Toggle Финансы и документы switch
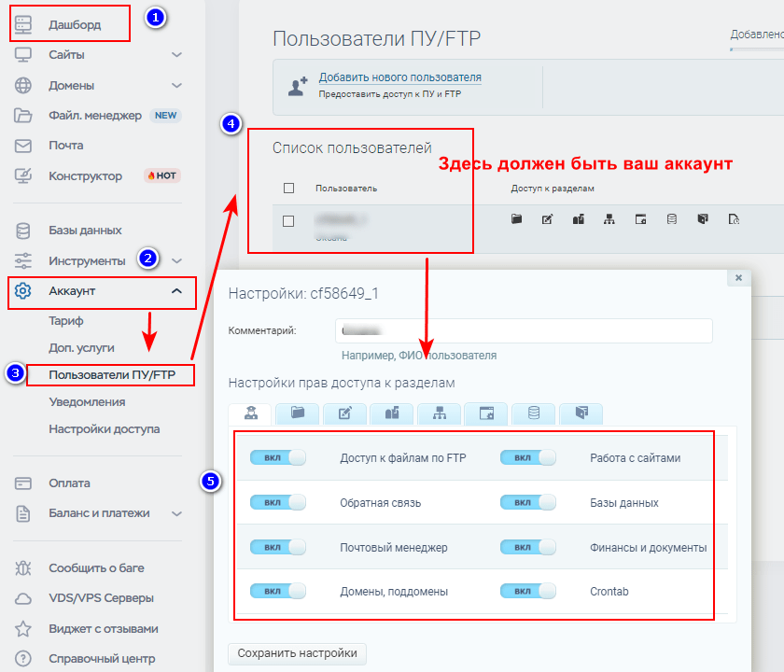The image size is (784, 672). [528, 547]
